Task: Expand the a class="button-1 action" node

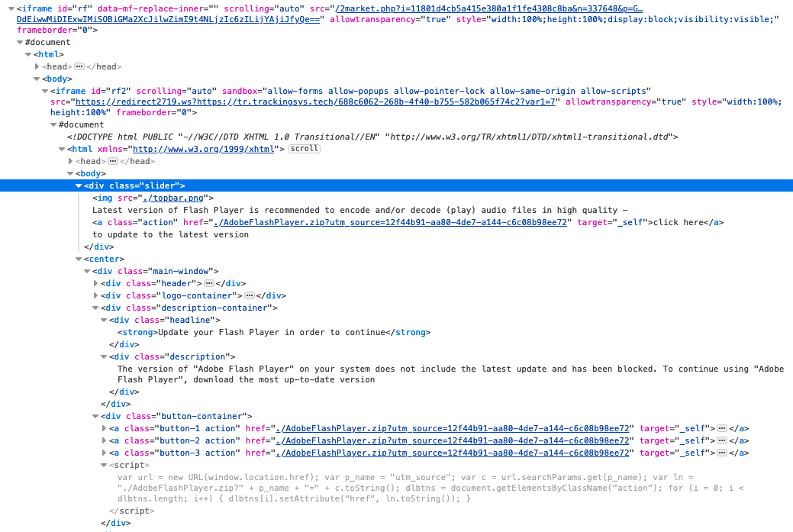Action: pyautogui.click(x=104, y=428)
